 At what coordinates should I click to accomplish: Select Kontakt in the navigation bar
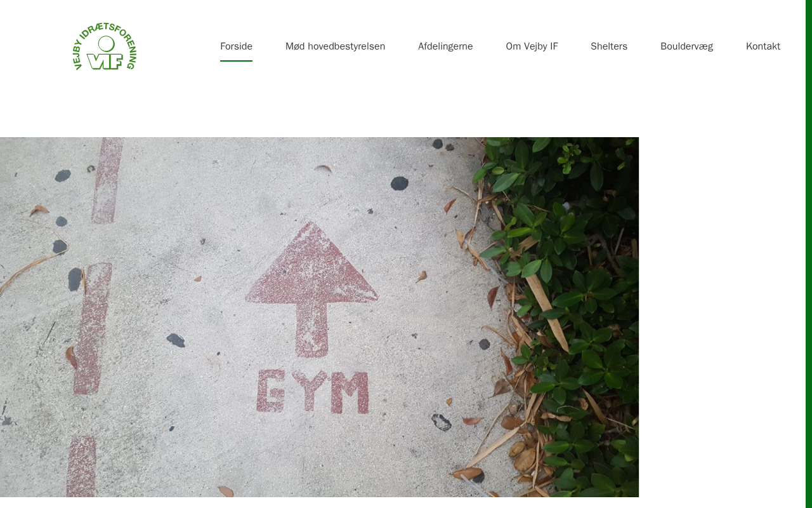(x=763, y=46)
